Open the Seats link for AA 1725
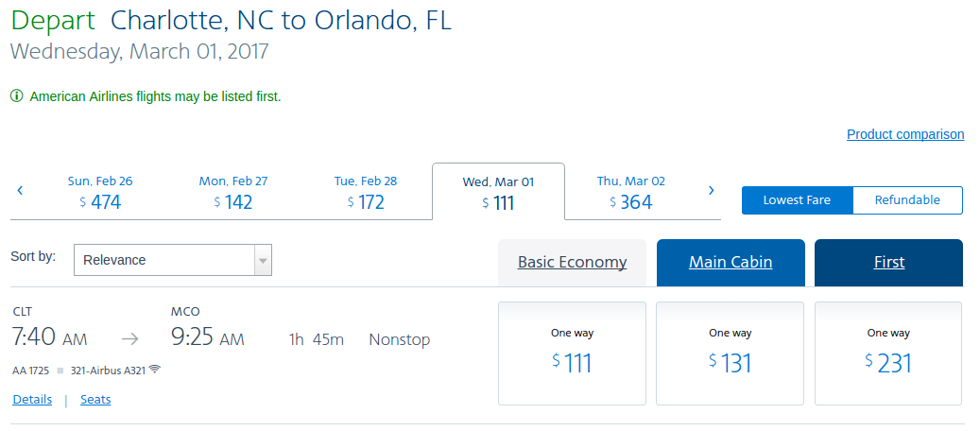The width and height of the screenshot is (980, 431). (x=95, y=400)
